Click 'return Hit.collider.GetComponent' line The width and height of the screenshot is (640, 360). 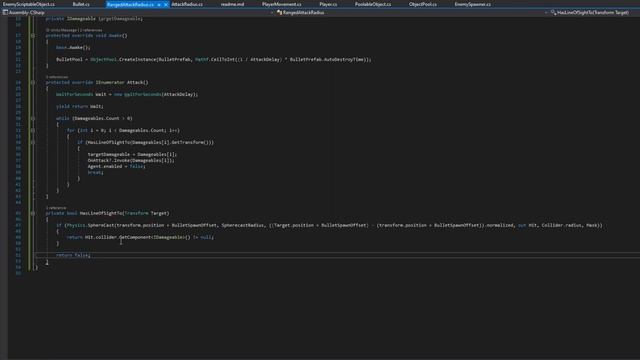click(140, 237)
